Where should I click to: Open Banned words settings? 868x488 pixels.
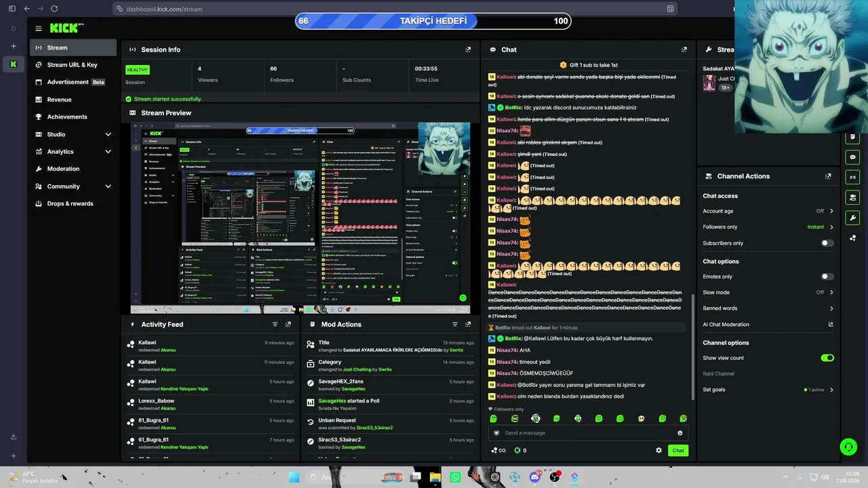tap(768, 308)
